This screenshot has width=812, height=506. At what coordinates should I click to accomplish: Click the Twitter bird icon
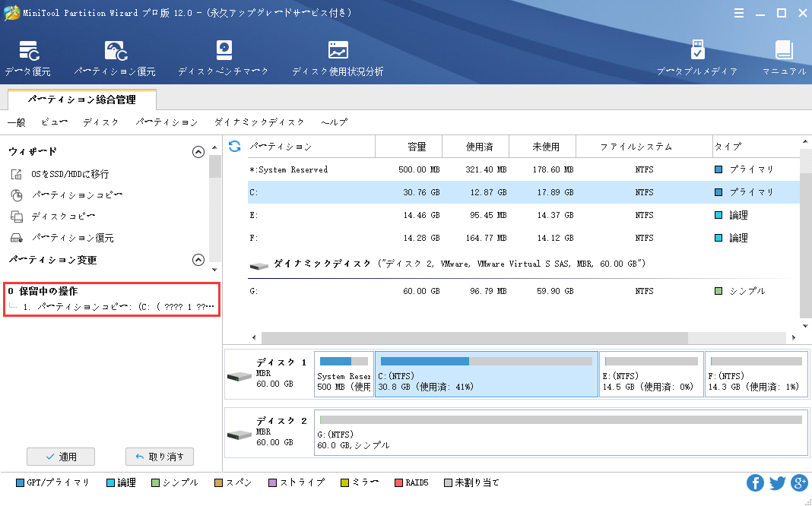coord(777,482)
